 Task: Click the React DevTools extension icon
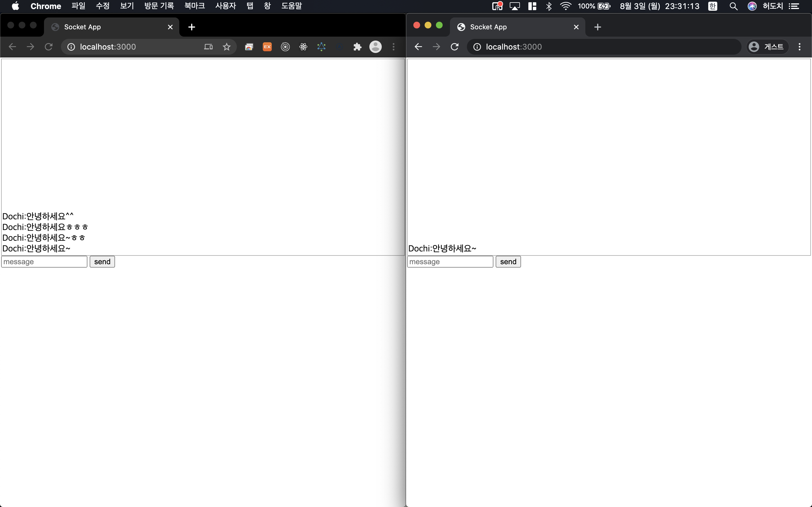(303, 46)
